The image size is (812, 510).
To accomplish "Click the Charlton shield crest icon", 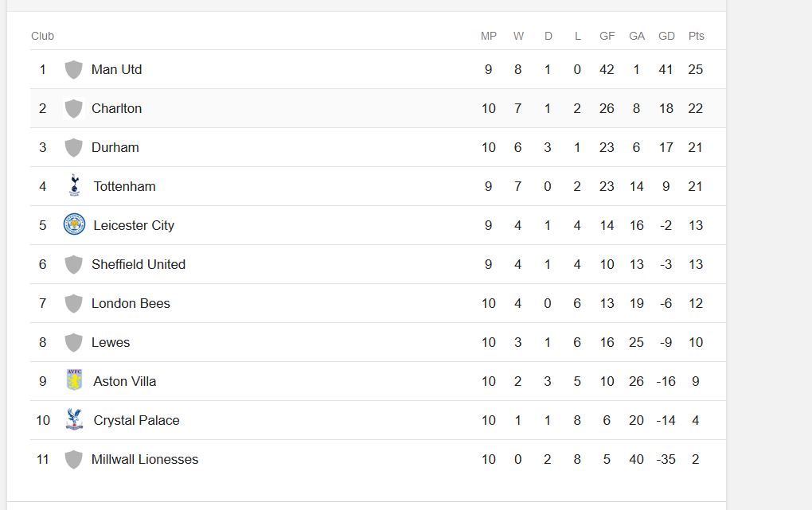I will coord(73,108).
